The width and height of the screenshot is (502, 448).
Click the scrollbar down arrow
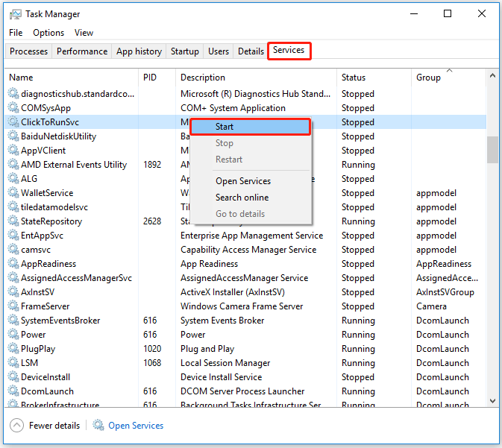492,400
